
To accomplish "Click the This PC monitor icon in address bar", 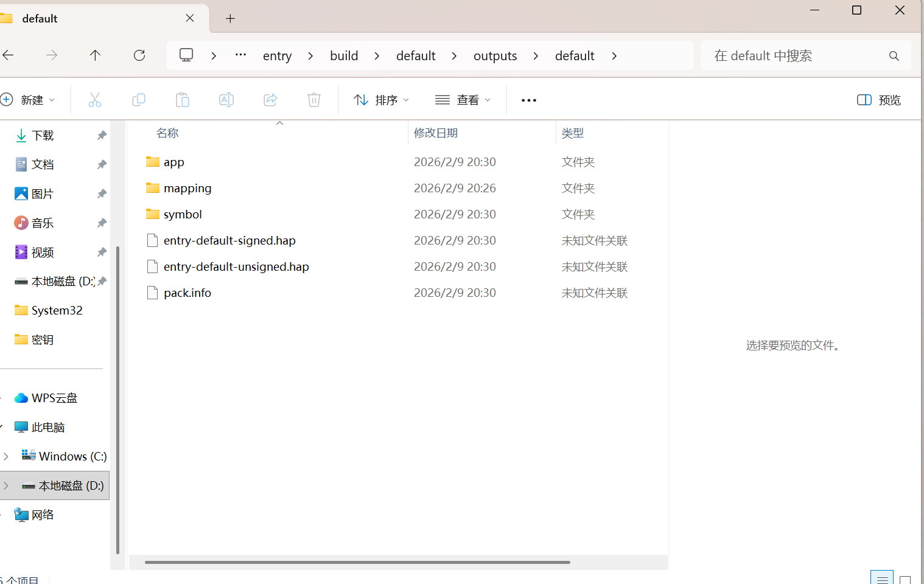I will [x=186, y=55].
